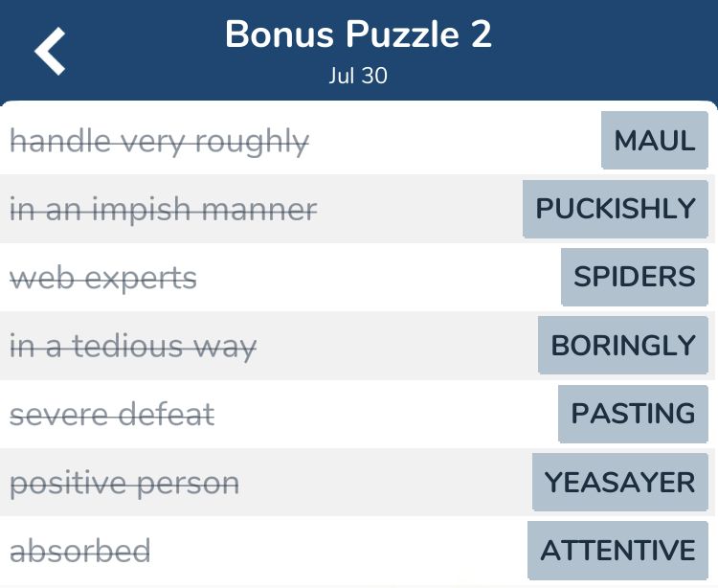The height and width of the screenshot is (588, 718).
Task: Choose the BORINGLY answer tile
Action: [623, 346]
